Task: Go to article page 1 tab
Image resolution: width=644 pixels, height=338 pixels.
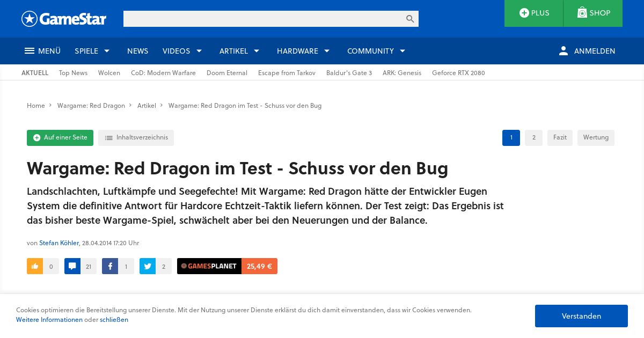Action: pyautogui.click(x=511, y=138)
